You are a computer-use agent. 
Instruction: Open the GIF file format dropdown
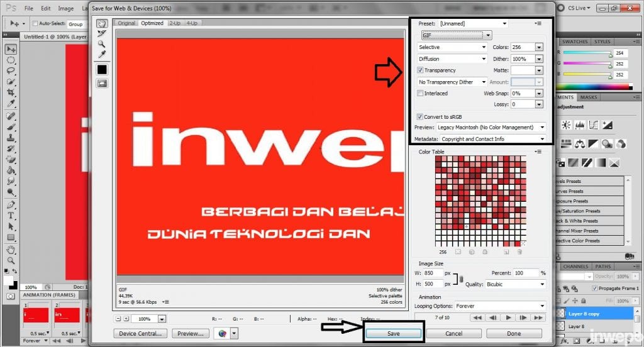(x=457, y=35)
